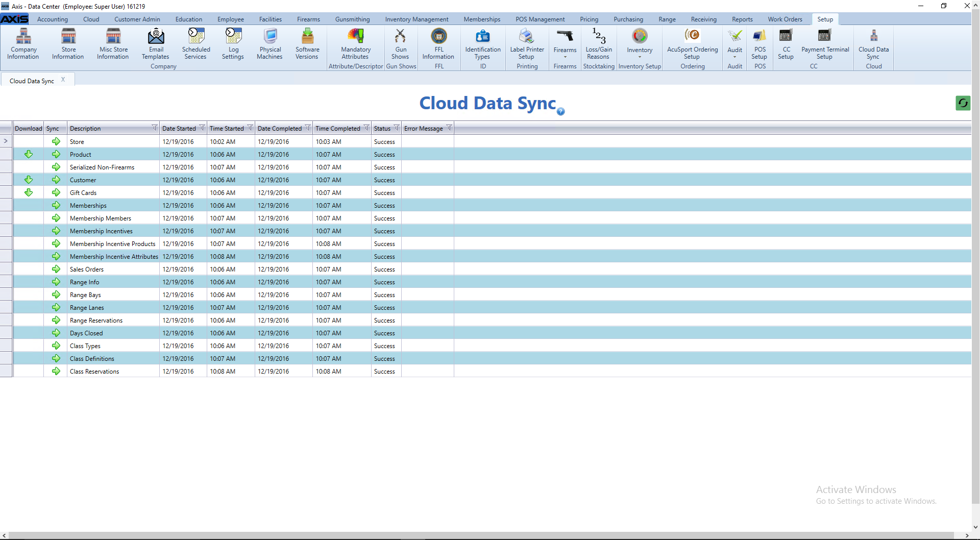Click the horizontal scrollbar track
This screenshot has width=980, height=540.
click(482, 535)
